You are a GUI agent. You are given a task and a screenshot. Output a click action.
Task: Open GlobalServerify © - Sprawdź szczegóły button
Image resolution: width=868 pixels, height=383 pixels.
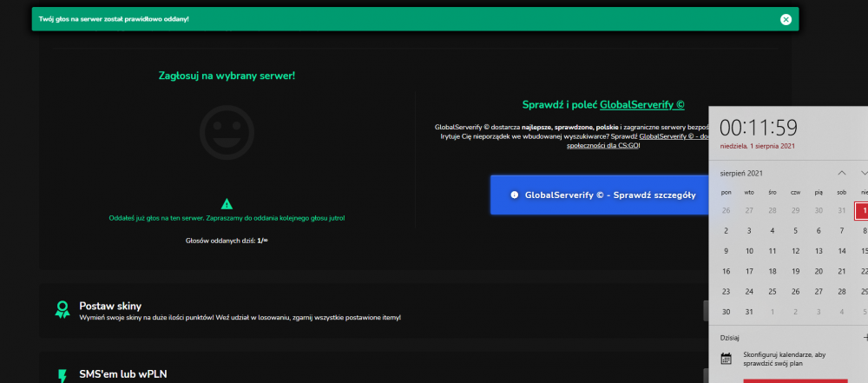[600, 195]
